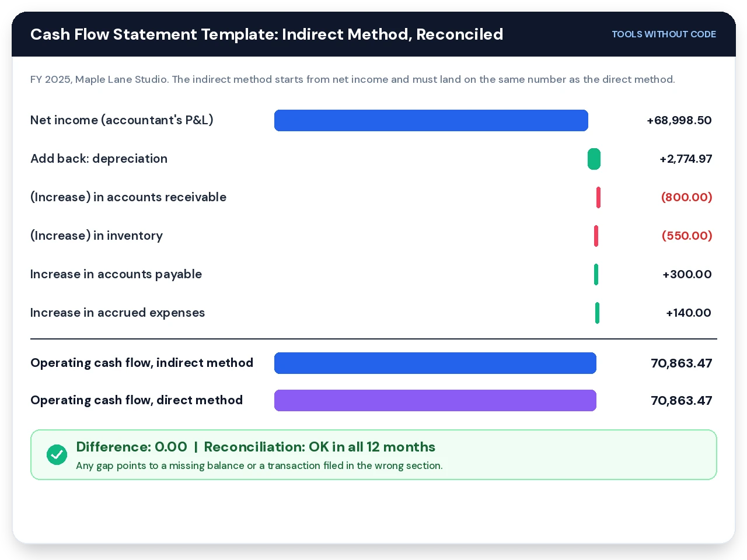
Task: Select the "Add back: depreciation" label
Action: pyautogui.click(x=99, y=159)
